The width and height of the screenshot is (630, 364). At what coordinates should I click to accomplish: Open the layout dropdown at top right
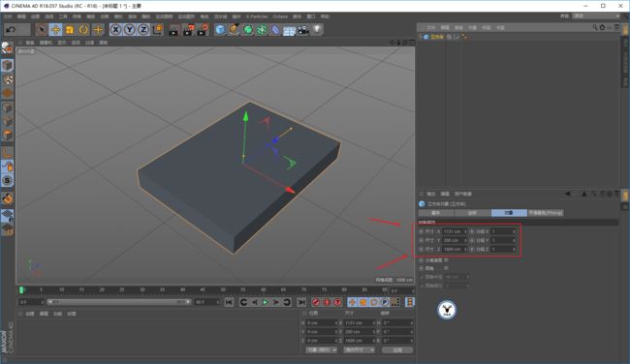[596, 16]
